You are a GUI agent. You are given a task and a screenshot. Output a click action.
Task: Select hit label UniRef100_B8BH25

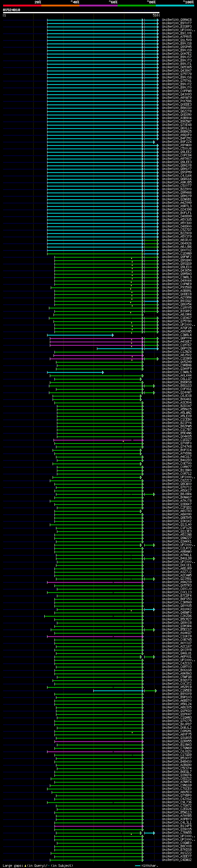tap(177, 132)
